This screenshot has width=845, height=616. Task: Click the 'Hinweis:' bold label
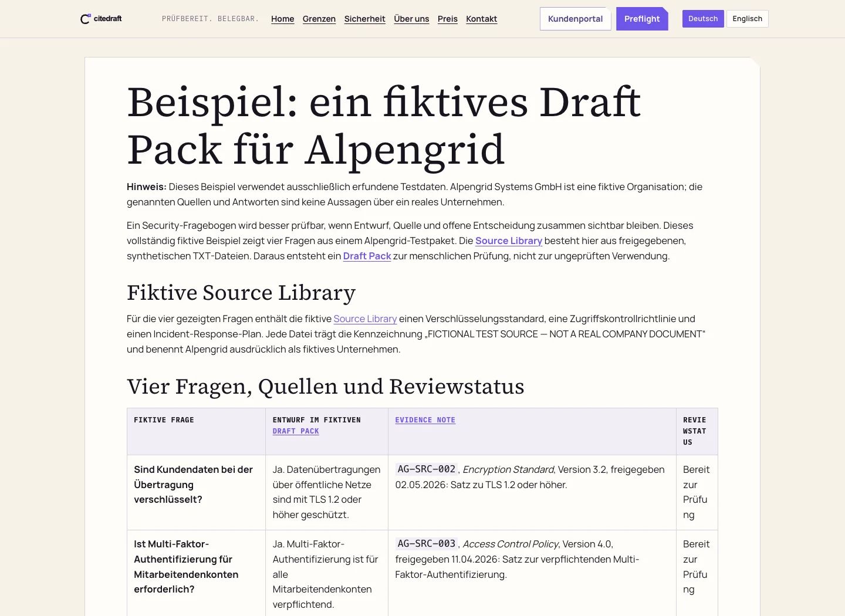147,187
